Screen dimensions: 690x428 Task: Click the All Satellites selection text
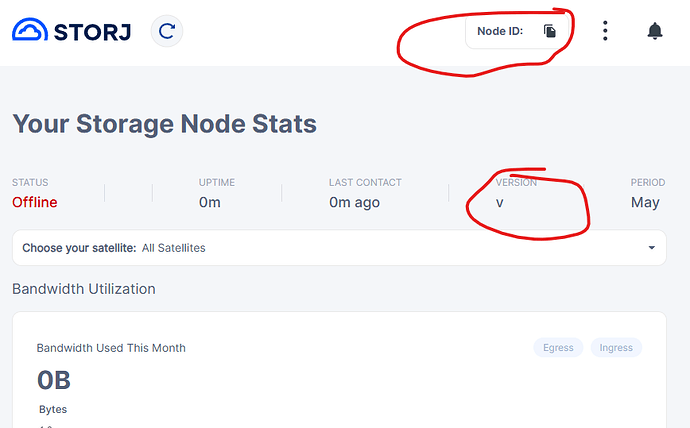coord(173,248)
